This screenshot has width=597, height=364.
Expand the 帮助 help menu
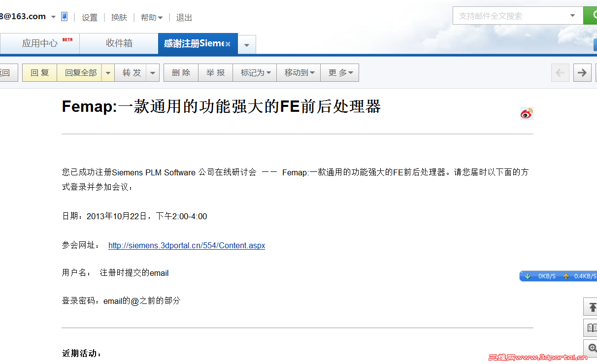point(152,18)
